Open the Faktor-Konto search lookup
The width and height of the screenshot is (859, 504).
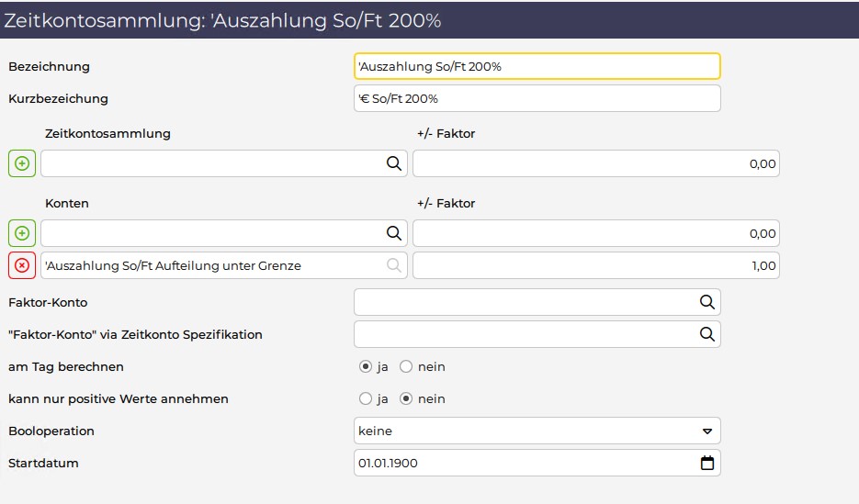707,302
